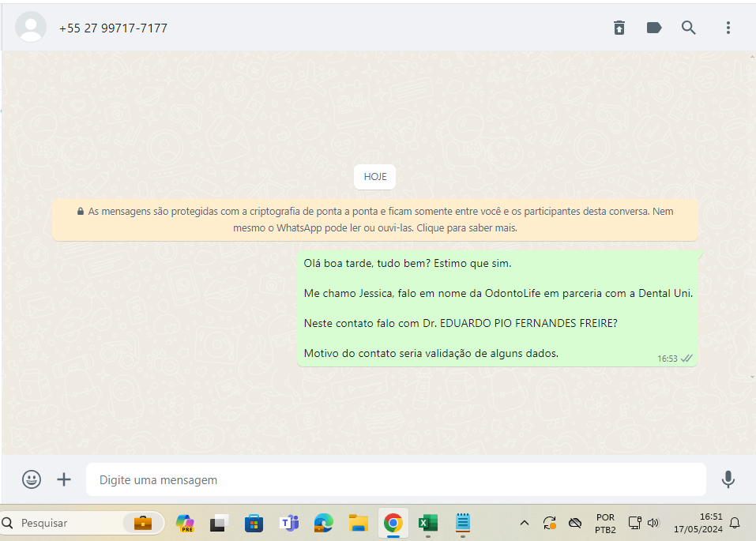The image size is (756, 541).
Task: Open the contact profile picture avatar
Action: click(31, 28)
